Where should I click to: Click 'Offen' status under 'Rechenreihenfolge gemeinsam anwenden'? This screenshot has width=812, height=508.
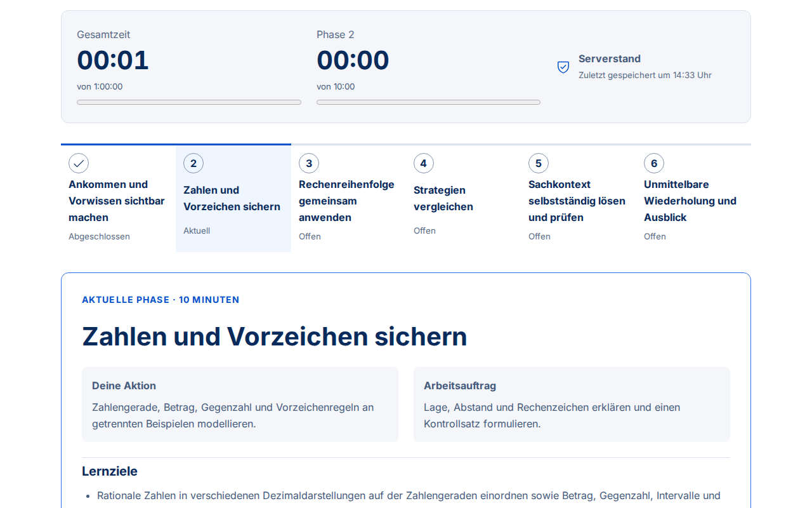[310, 236]
